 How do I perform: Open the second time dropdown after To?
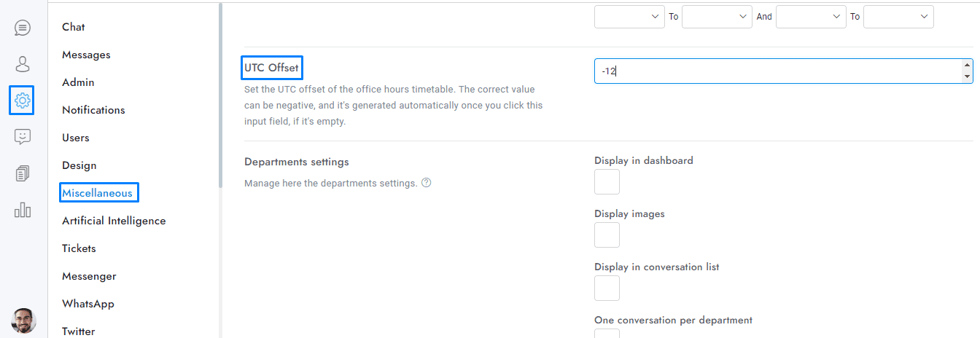[x=717, y=17]
